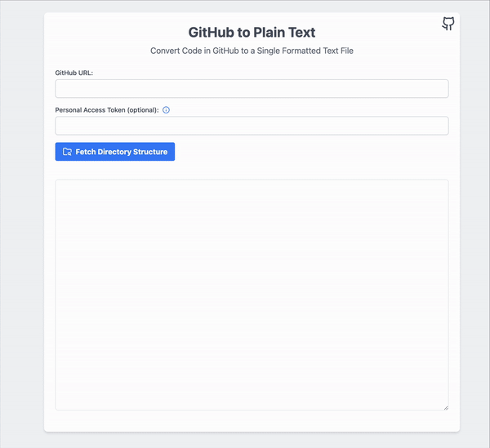Image resolution: width=490 pixels, height=448 pixels.
Task: Click the word "Structure" on the blue button
Action: tap(150, 152)
